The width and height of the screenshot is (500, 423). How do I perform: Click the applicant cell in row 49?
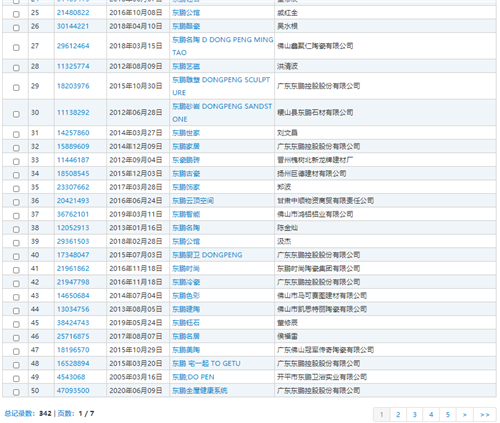[x=385, y=377]
